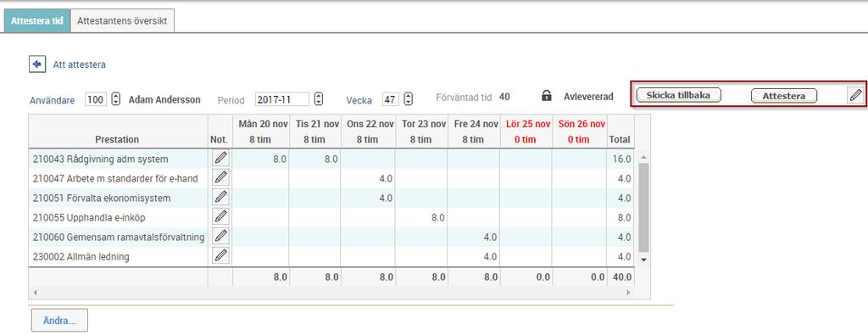Click horizontal scrollbar right arrow under table

(628, 292)
